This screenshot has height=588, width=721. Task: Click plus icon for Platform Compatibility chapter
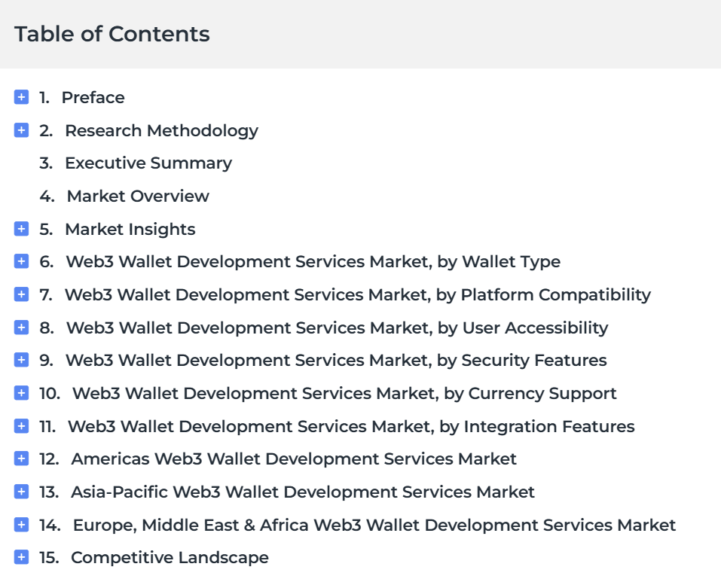[x=21, y=294]
